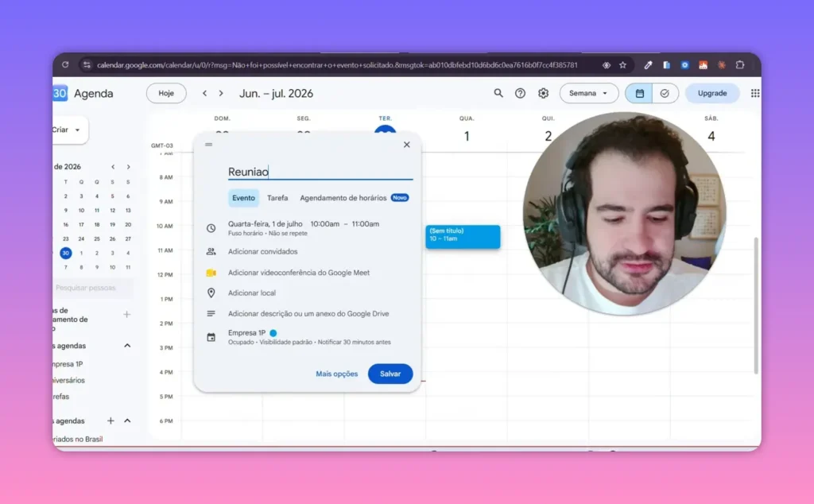Screen dimensions: 814x504
Task: Click the Aniversários calendar entry in sidebar
Action: [69, 381]
